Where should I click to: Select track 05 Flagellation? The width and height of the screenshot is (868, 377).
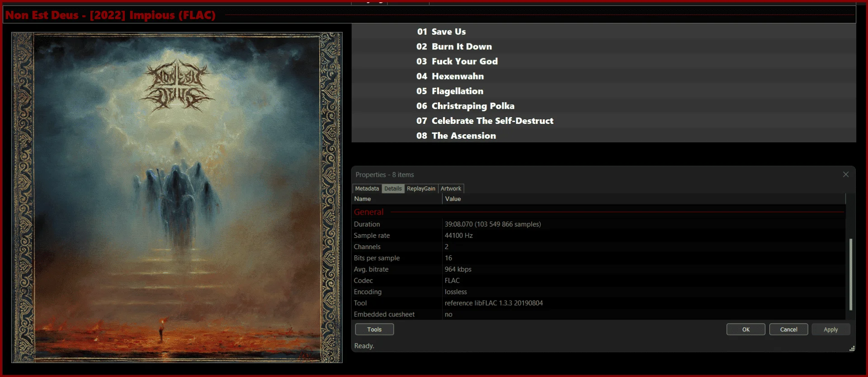(604, 91)
